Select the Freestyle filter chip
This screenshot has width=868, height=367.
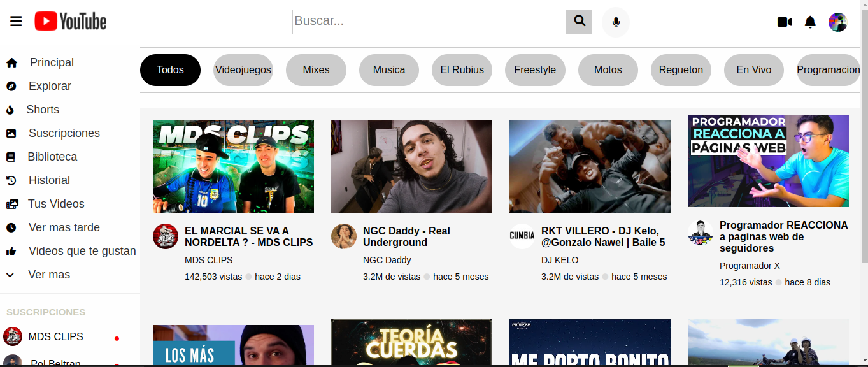[535, 70]
